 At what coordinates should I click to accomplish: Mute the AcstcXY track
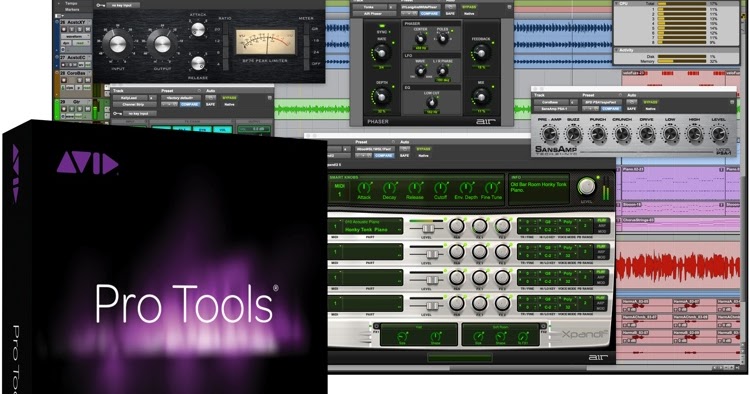pos(87,30)
